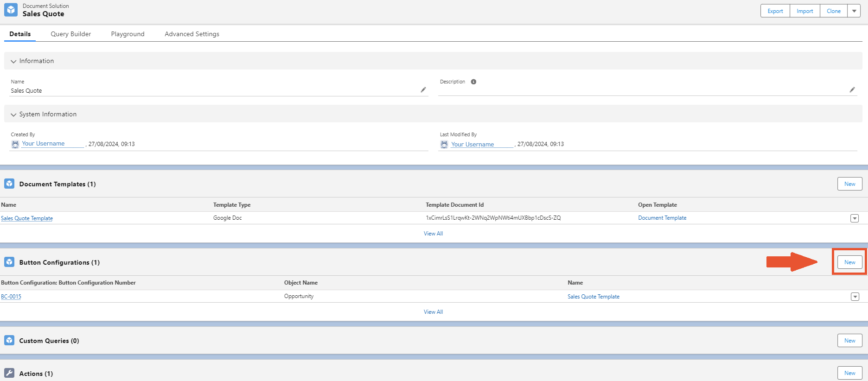Click the Document Templates section icon
Screen dimensions: 868x381
(x=9, y=184)
